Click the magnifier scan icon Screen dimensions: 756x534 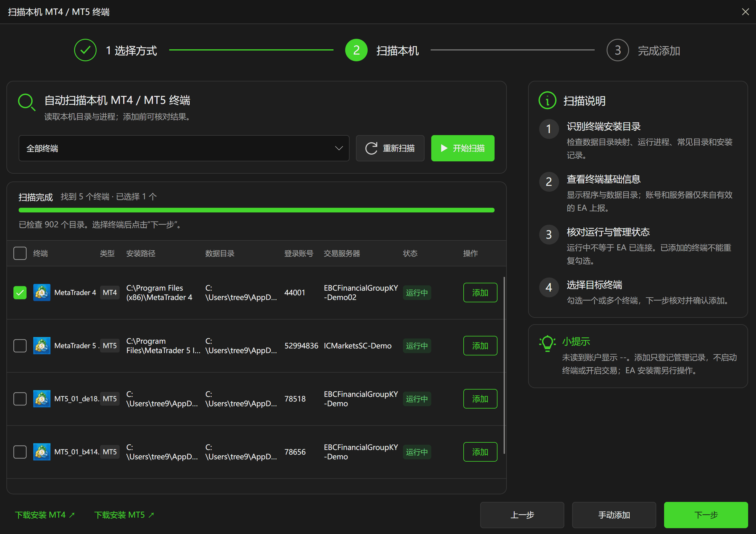pyautogui.click(x=27, y=102)
